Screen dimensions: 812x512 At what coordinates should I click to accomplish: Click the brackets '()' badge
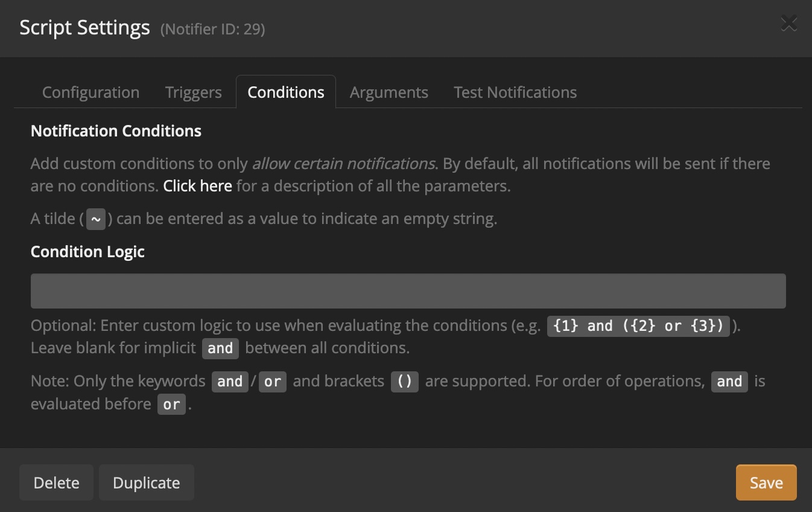pyautogui.click(x=404, y=382)
